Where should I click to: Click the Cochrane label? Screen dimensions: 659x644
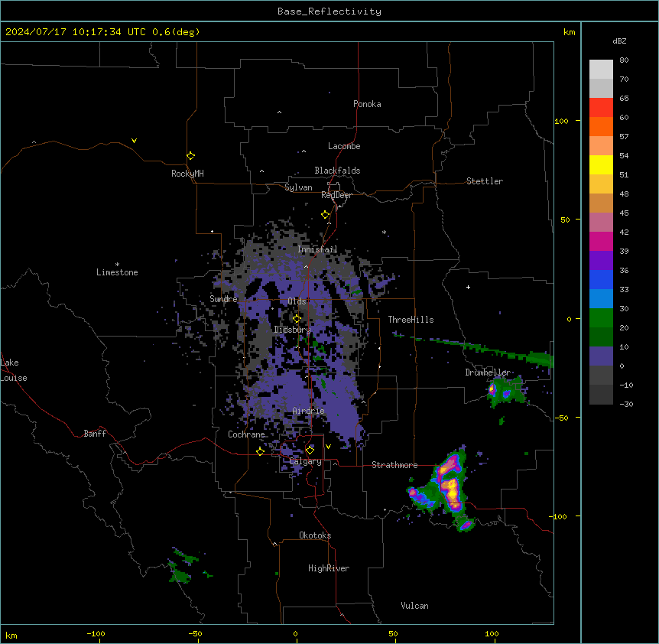pos(246,434)
